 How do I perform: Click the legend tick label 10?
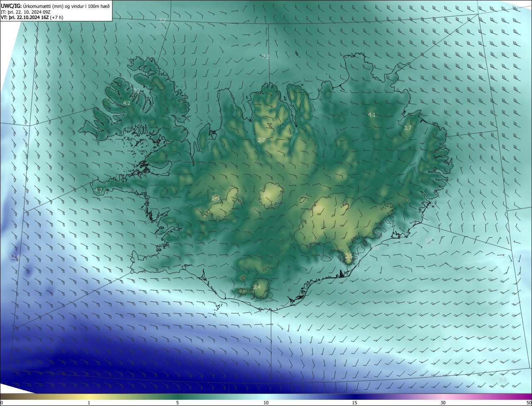(266, 403)
